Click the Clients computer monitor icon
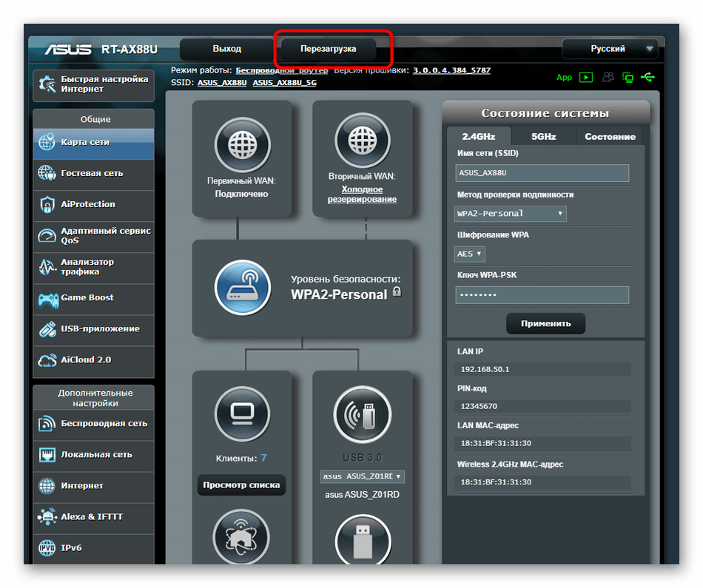Image resolution: width=703 pixels, height=588 pixels. pyautogui.click(x=242, y=412)
